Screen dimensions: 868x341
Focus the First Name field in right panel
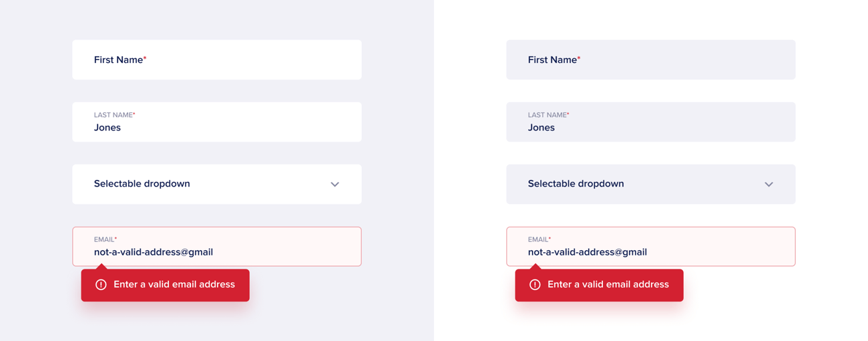coord(650,60)
